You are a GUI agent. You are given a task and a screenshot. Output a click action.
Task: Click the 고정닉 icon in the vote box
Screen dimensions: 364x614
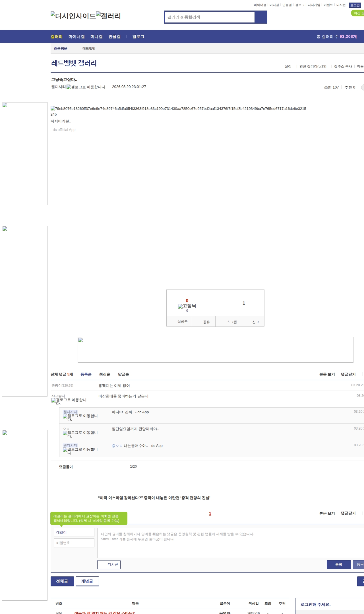point(187,306)
